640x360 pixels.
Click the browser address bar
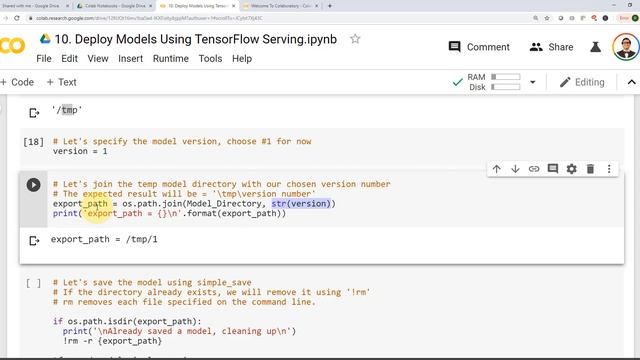[278, 18]
